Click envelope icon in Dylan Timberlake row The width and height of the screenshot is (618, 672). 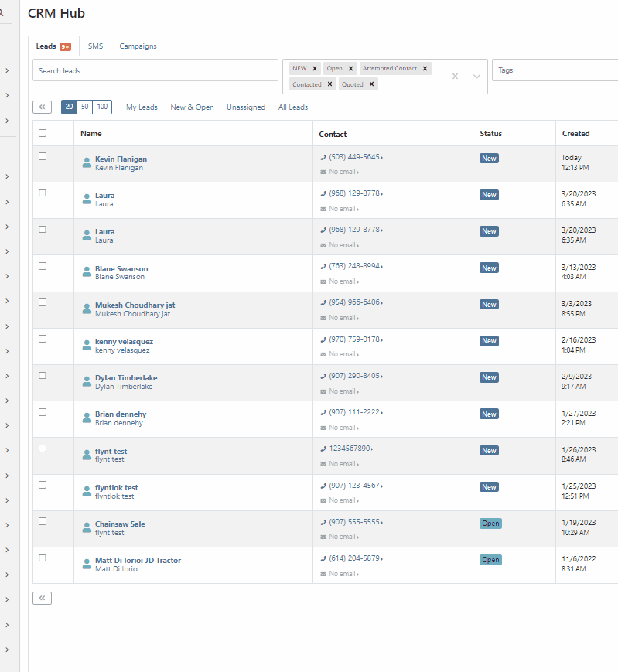click(x=323, y=391)
